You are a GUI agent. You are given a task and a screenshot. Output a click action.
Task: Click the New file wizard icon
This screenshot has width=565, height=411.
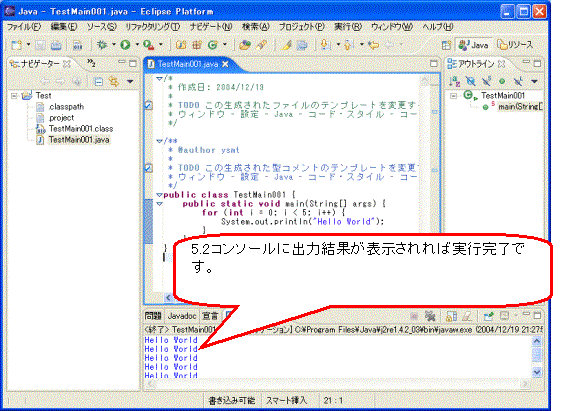tap(17, 45)
